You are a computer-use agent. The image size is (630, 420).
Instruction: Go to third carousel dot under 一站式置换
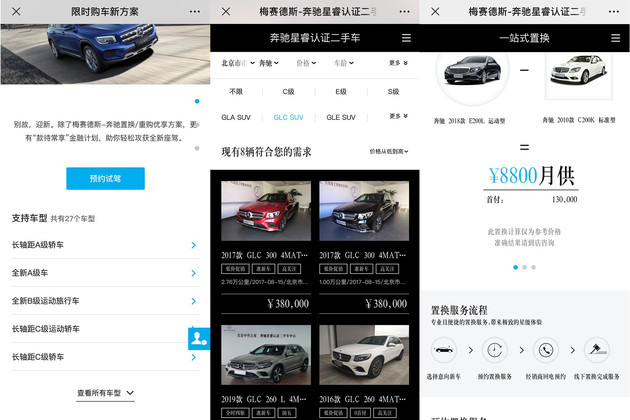(x=534, y=267)
